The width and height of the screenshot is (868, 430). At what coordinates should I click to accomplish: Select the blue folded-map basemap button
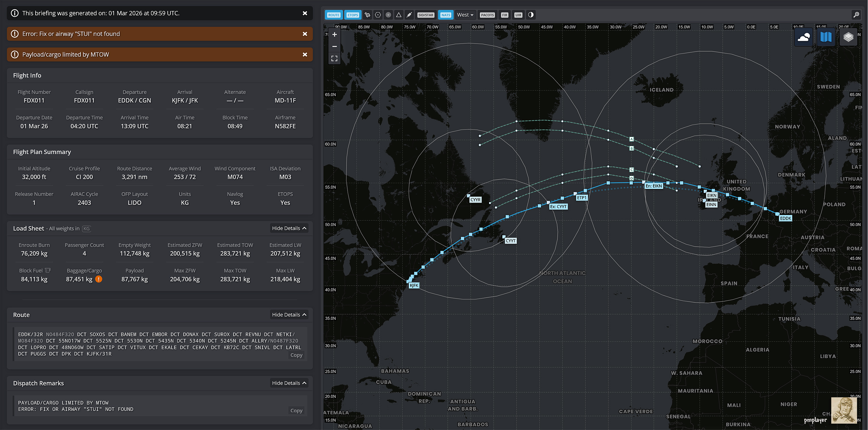pos(826,37)
